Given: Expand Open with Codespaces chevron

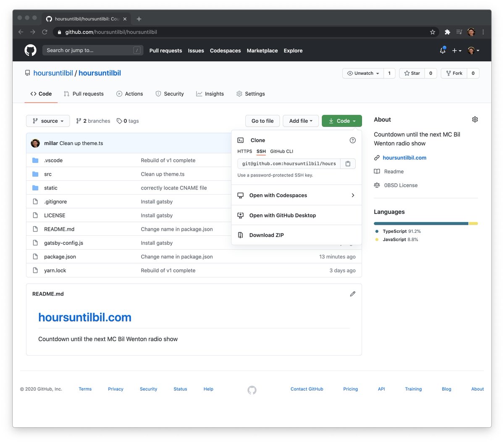Looking at the screenshot, I should coord(353,195).
